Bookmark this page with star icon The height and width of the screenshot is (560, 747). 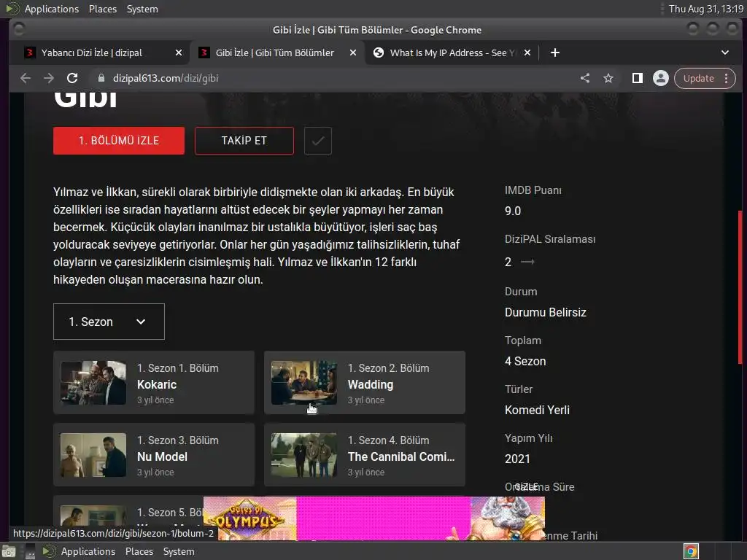tap(608, 78)
